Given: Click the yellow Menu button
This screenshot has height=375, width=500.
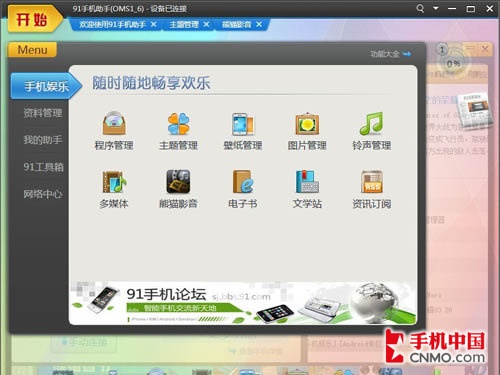Looking at the screenshot, I should 32,50.
